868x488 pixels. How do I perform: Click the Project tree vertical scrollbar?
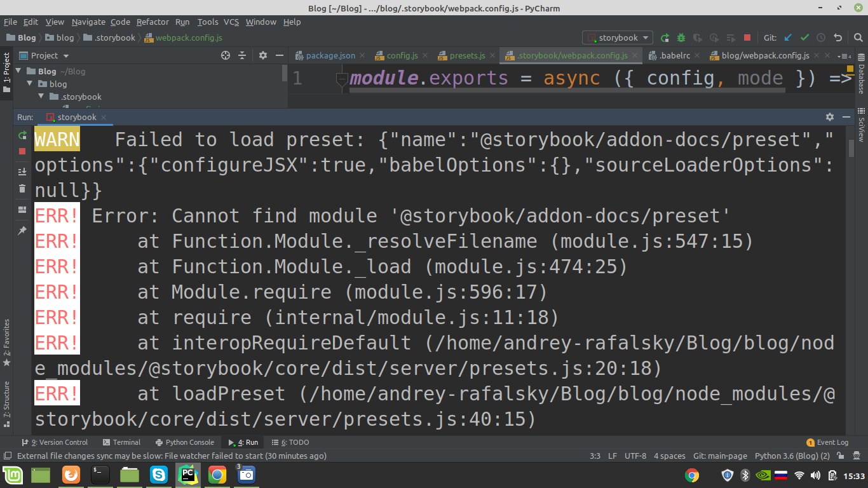click(284, 72)
